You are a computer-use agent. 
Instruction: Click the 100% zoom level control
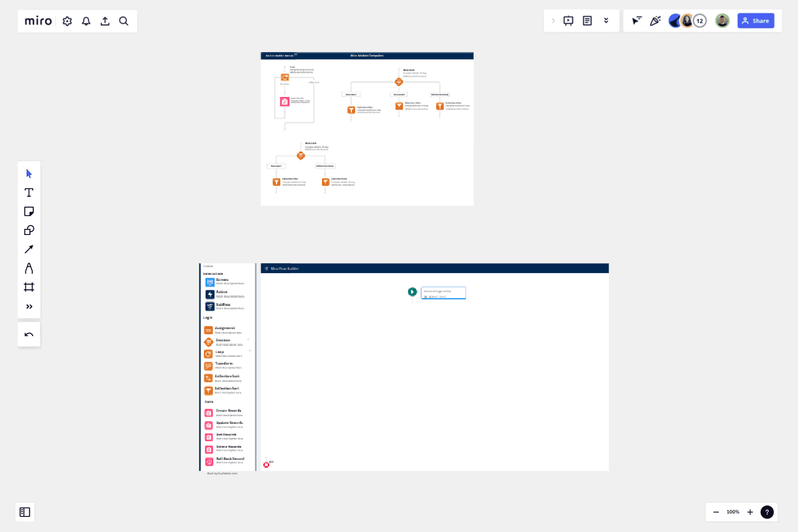[x=733, y=512]
